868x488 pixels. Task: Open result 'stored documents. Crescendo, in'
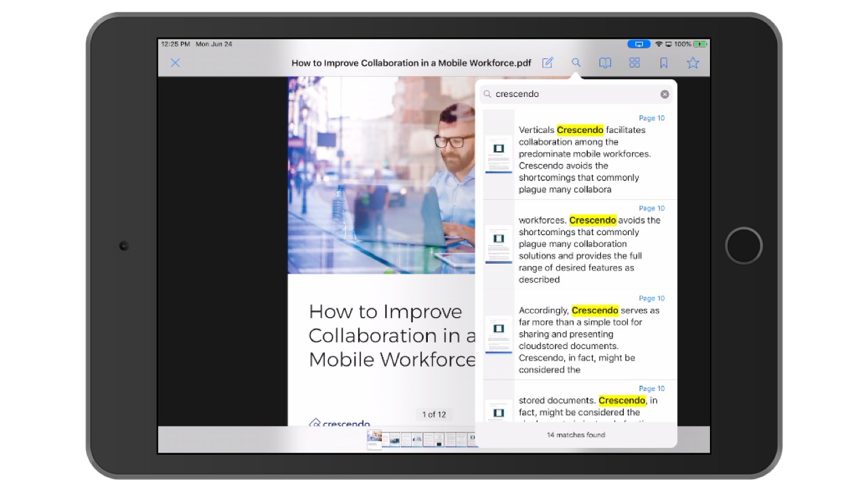click(x=580, y=401)
